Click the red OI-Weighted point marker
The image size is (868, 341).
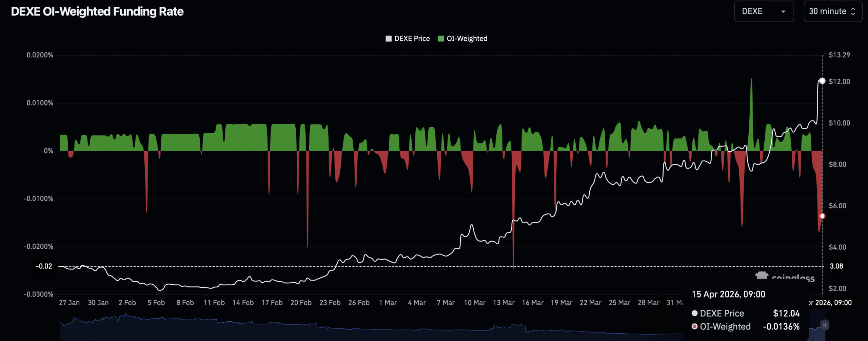822,216
